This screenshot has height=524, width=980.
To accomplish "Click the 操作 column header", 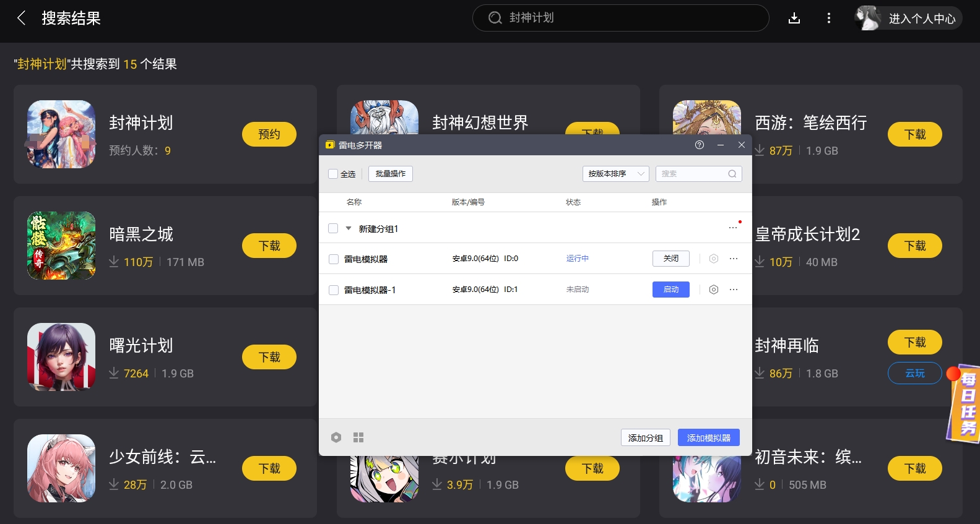I will 659,202.
